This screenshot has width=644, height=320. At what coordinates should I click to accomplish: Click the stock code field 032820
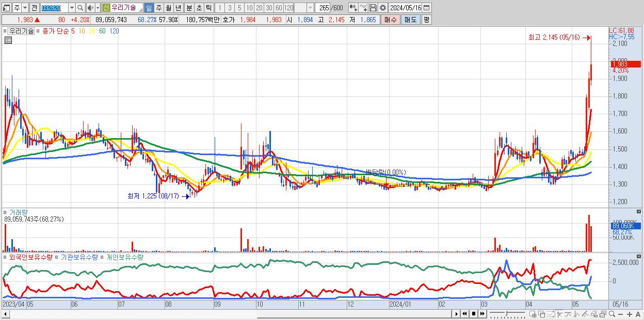[x=54, y=8]
